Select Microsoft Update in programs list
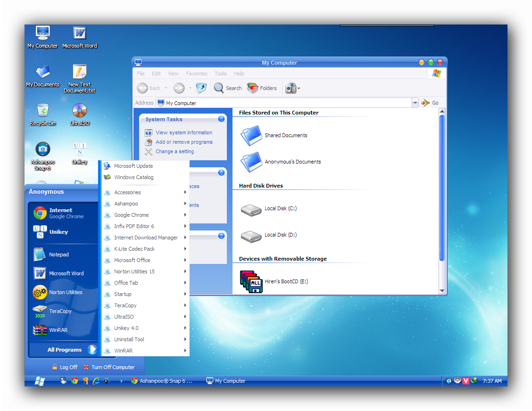 (x=145, y=166)
